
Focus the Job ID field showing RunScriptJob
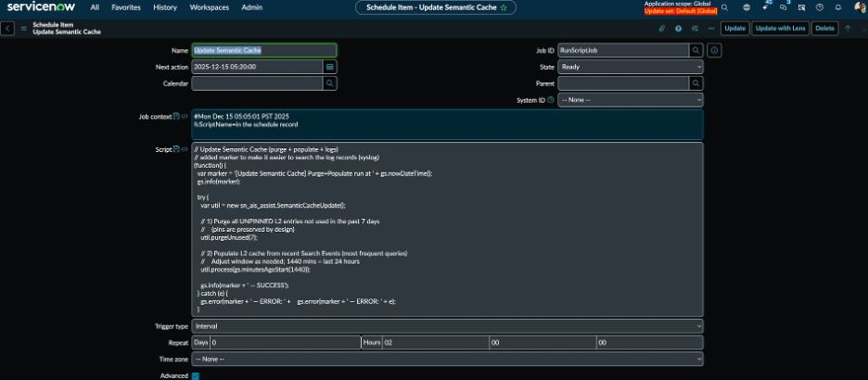(623, 50)
